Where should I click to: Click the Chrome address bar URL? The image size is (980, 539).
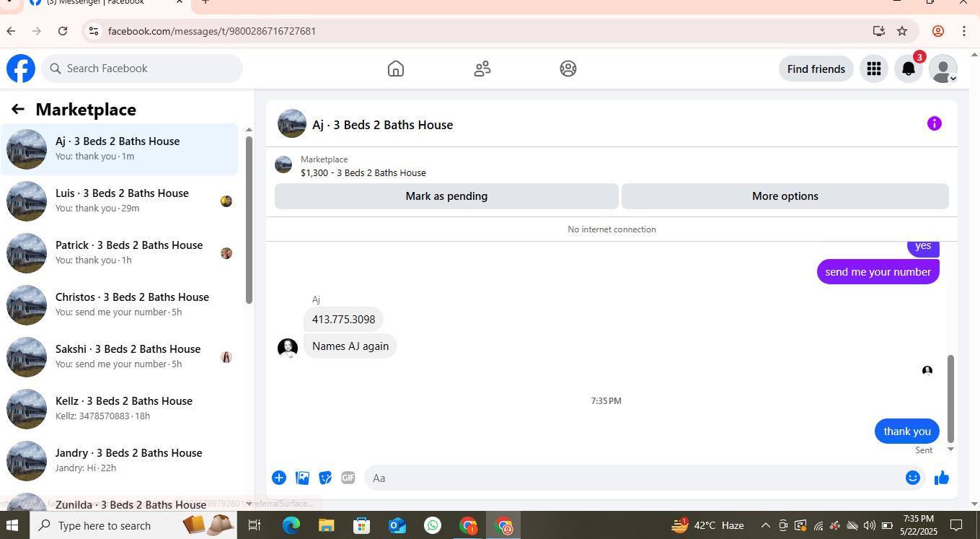click(212, 31)
